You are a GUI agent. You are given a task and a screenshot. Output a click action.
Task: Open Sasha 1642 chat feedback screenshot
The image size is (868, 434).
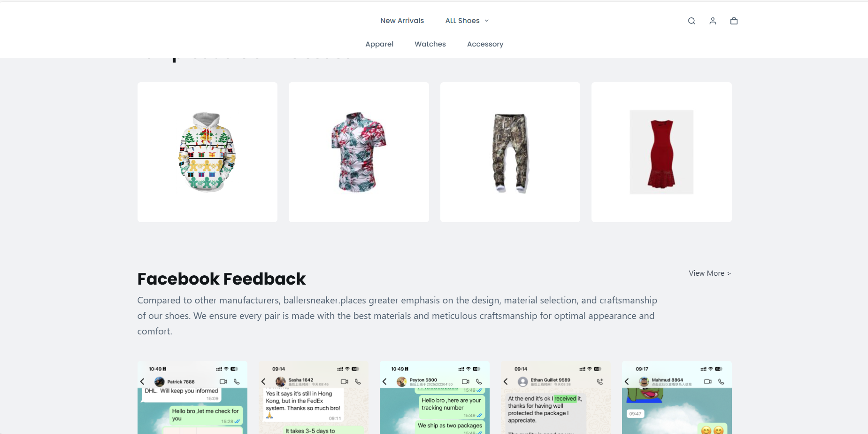(314, 397)
